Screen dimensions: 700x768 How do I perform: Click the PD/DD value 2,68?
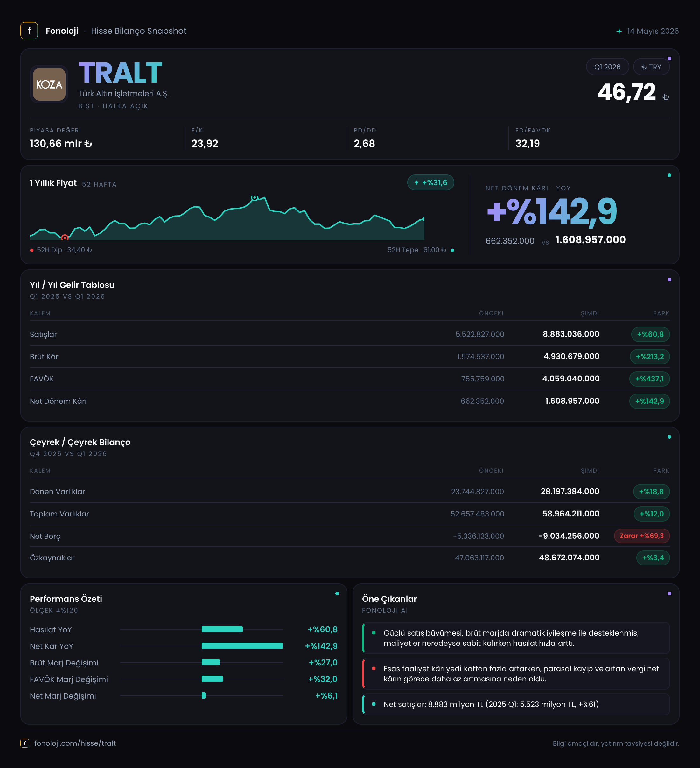364,144
